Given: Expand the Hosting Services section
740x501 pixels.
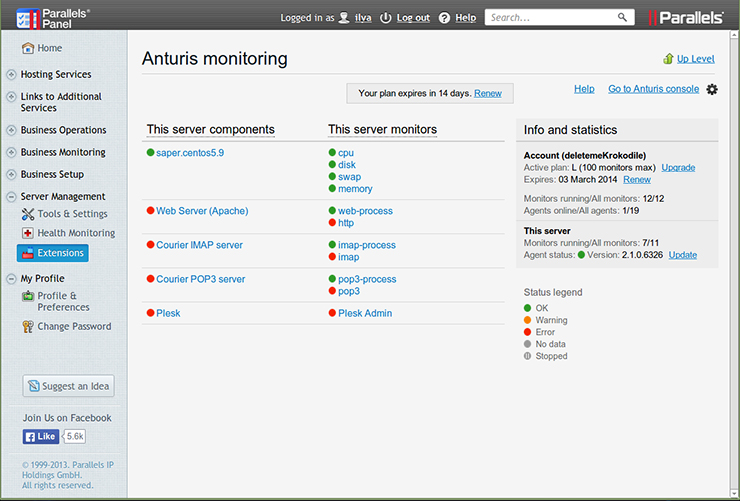Looking at the screenshot, I should 55,75.
